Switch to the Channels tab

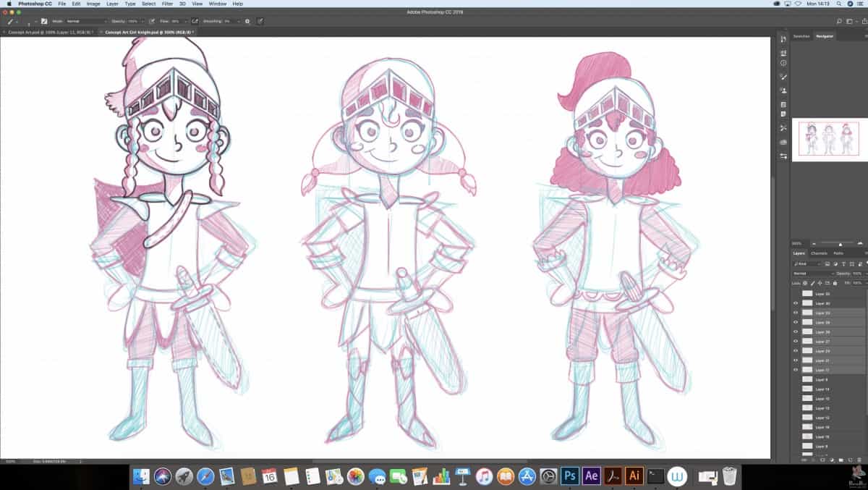(820, 253)
